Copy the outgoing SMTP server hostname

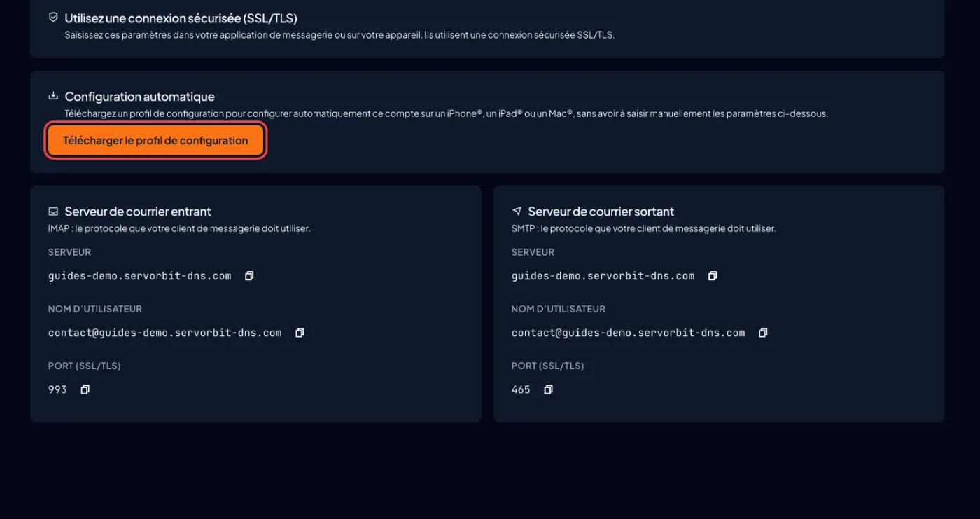[713, 276]
